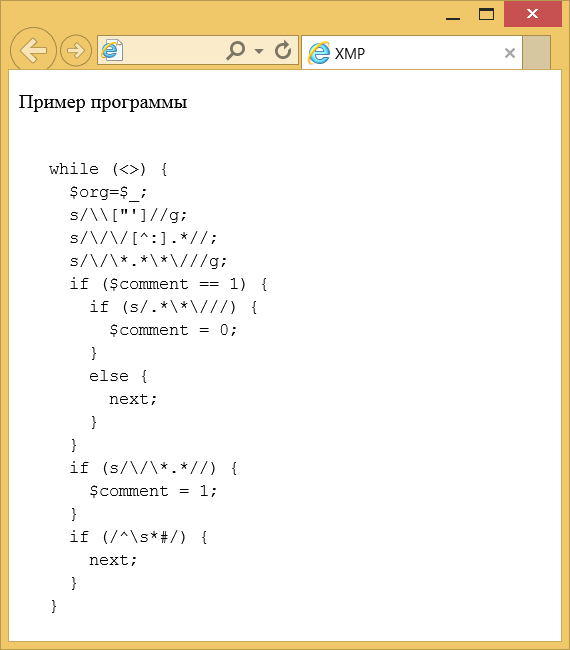This screenshot has width=570, height=650.
Task: Go back with the Back arrow button
Action: (x=33, y=51)
